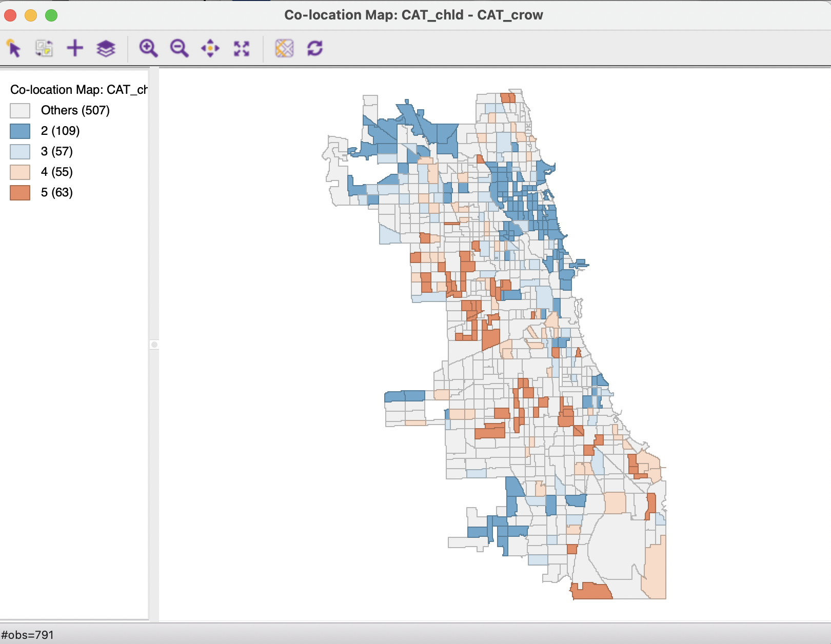This screenshot has height=644, width=831.
Task: Select the pan tool icon
Action: 210,49
